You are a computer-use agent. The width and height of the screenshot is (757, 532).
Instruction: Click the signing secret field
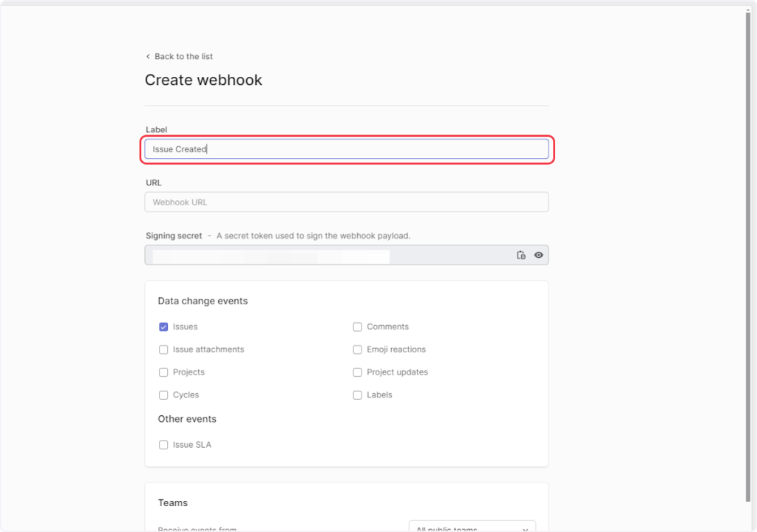(x=325, y=255)
